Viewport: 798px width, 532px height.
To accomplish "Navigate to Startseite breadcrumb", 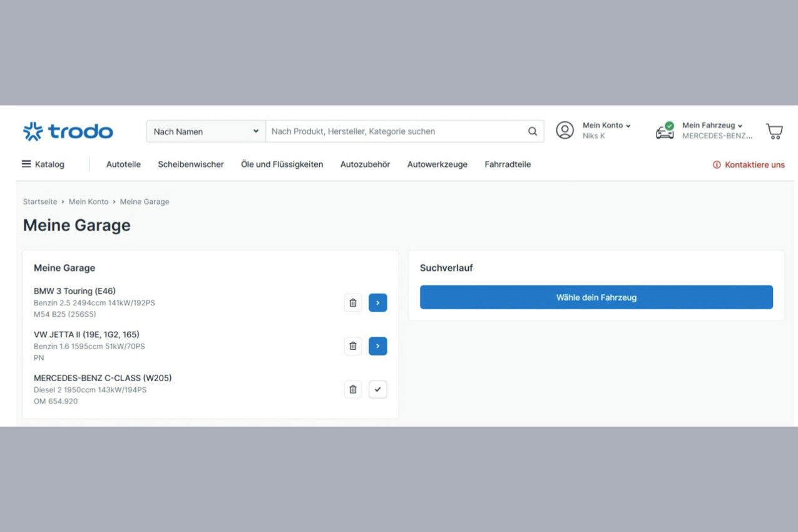I will tap(40, 202).
